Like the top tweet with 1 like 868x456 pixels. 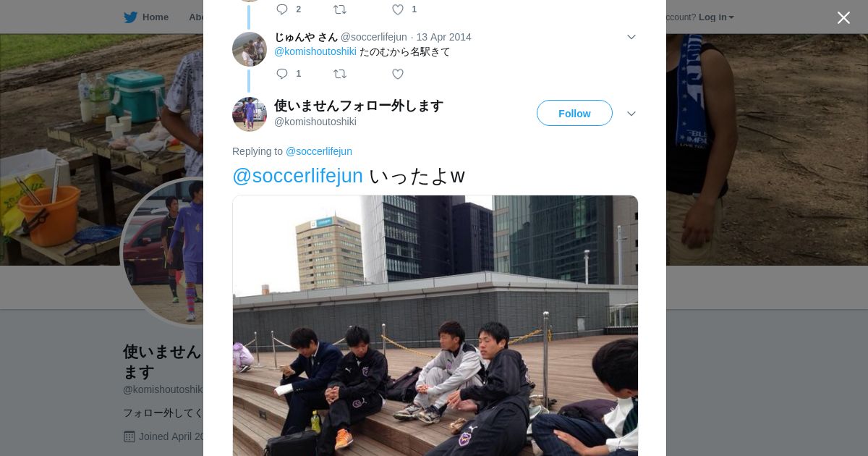click(398, 9)
